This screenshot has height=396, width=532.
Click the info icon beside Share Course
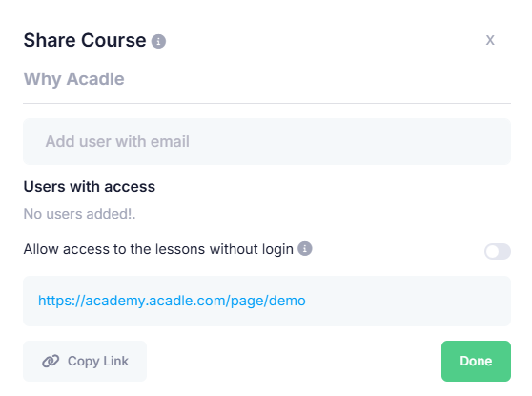click(158, 41)
